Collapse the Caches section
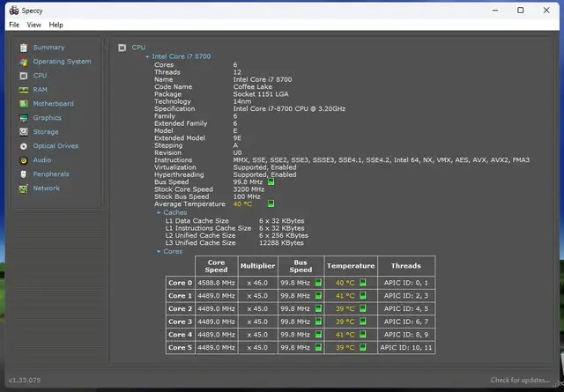The height and width of the screenshot is (392, 564). tap(160, 212)
